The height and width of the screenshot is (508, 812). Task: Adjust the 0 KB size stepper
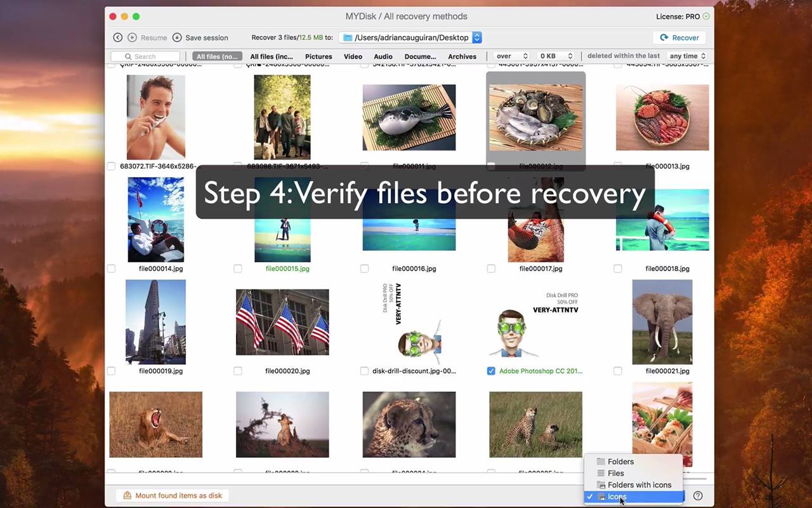click(x=570, y=56)
